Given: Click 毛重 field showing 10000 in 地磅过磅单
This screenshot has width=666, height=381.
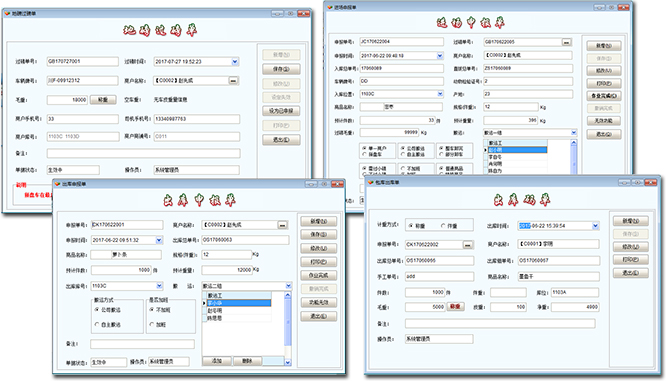Looking at the screenshot, I should (x=67, y=100).
